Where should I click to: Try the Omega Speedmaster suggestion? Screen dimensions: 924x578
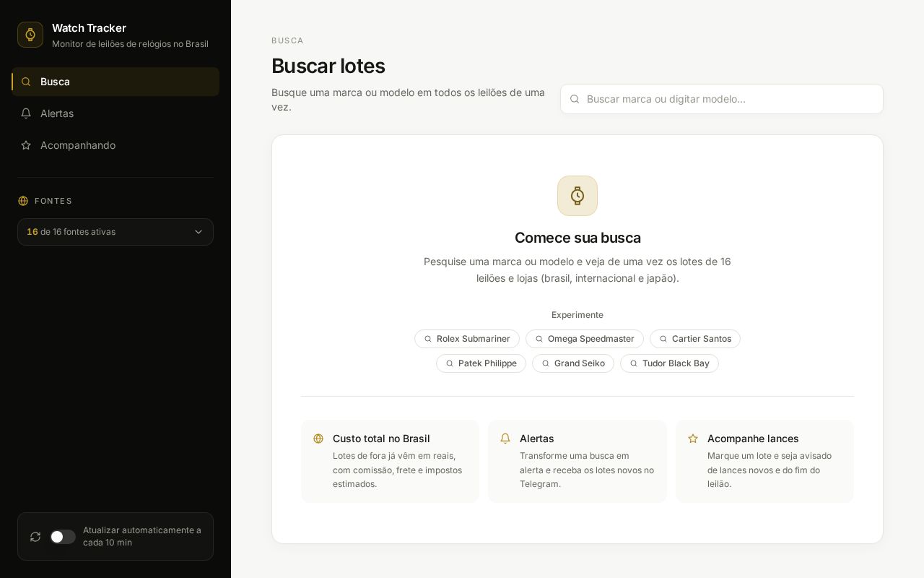click(x=585, y=339)
